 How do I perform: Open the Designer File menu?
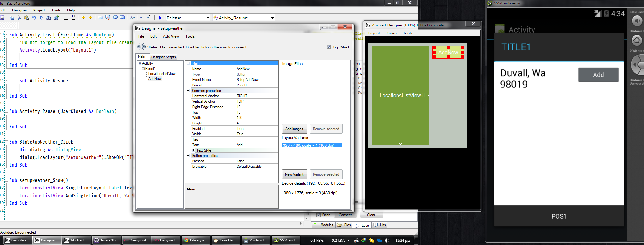tap(141, 36)
